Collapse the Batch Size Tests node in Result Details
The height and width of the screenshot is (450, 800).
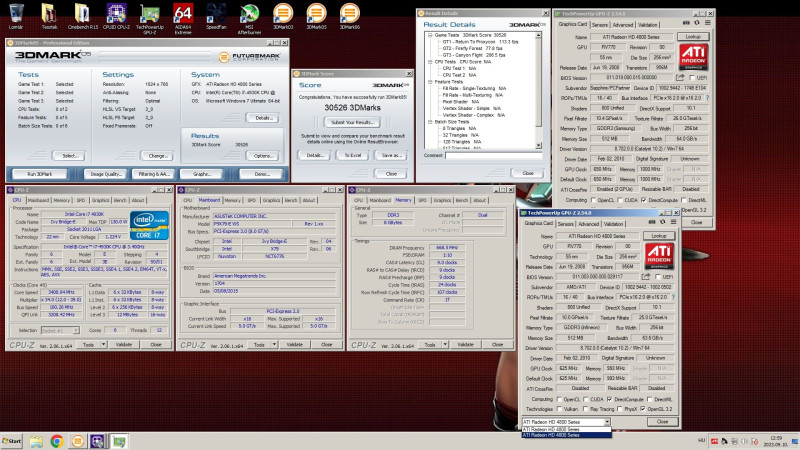(430, 122)
